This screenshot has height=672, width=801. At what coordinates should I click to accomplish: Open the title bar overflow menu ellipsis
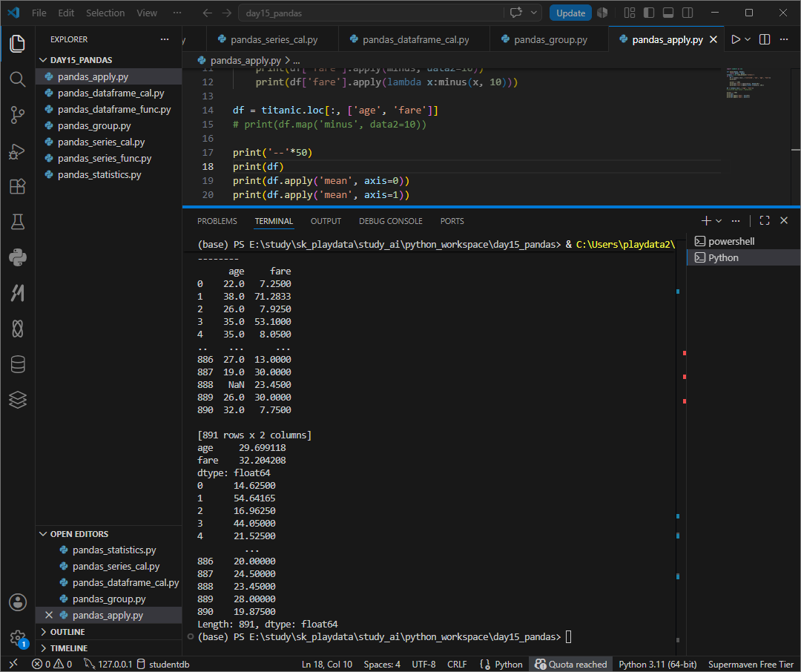click(x=177, y=13)
